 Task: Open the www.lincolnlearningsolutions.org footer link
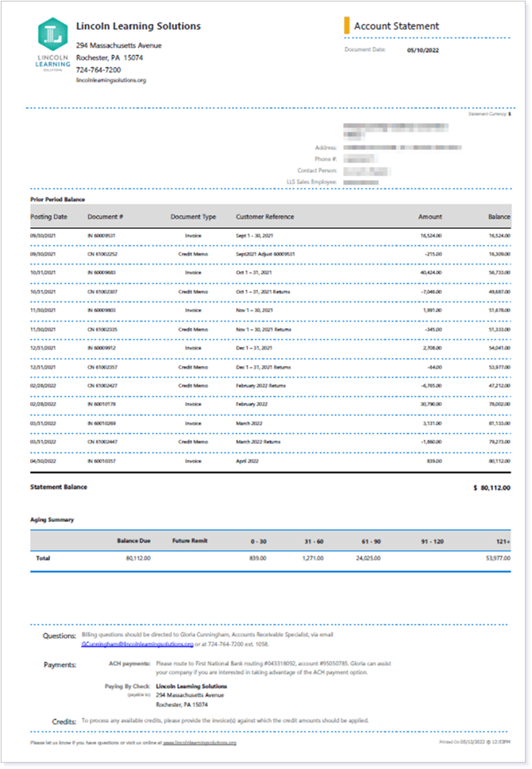click(x=199, y=743)
